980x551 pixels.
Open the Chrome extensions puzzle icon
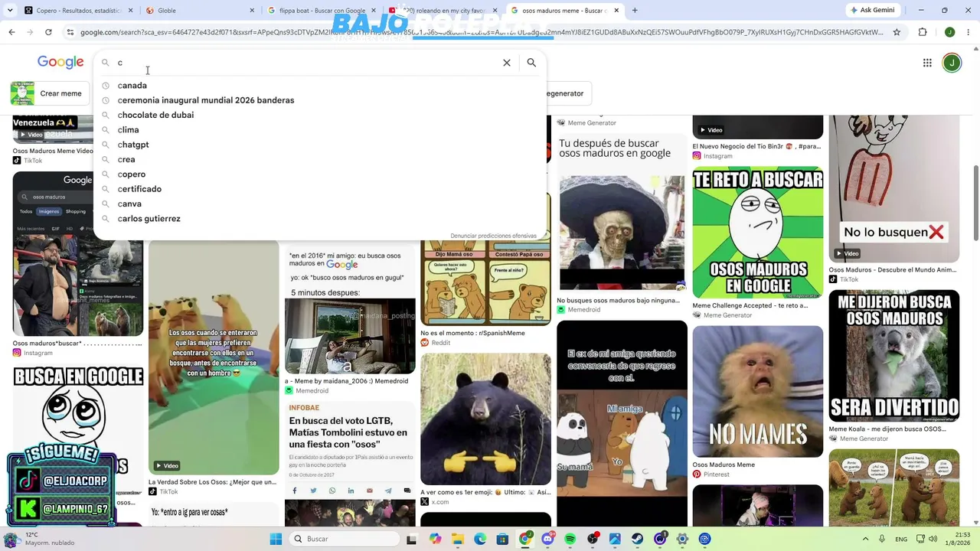923,32
